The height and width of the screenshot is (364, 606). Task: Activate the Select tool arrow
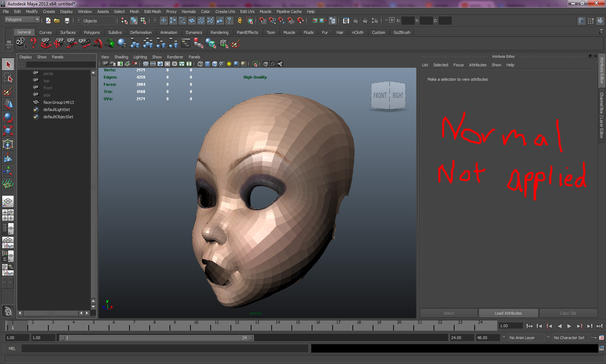pyautogui.click(x=8, y=65)
